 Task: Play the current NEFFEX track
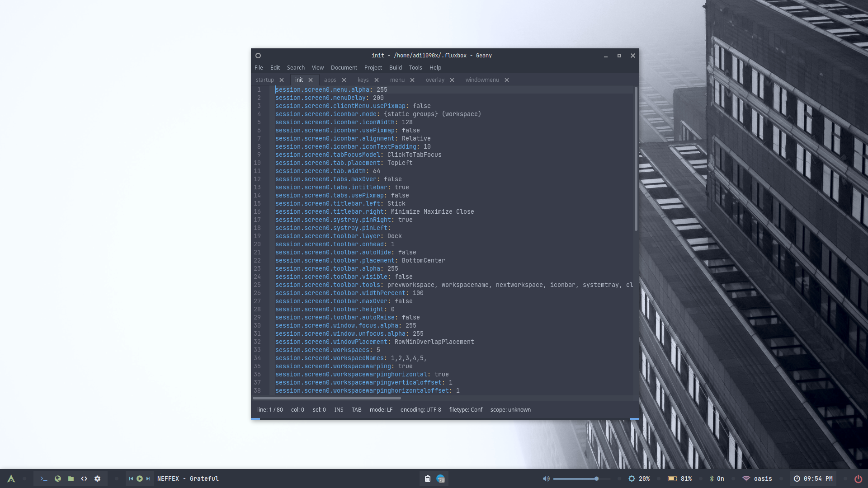139,479
